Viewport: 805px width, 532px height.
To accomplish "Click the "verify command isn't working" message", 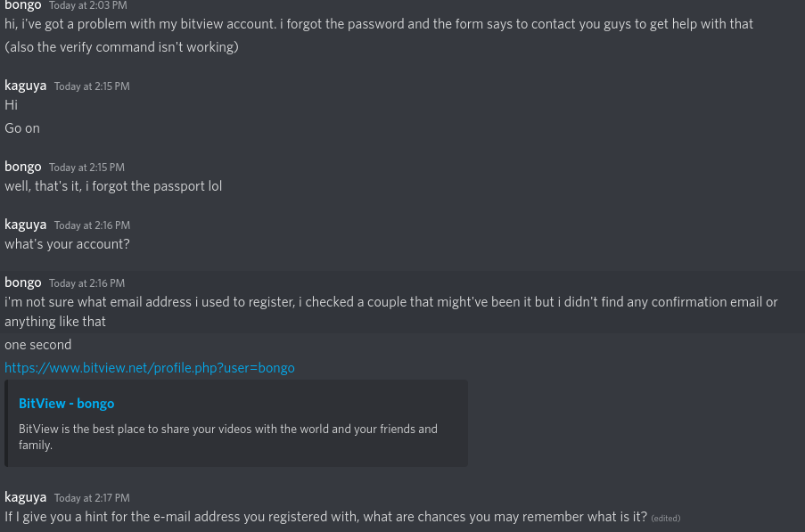I will point(121,47).
